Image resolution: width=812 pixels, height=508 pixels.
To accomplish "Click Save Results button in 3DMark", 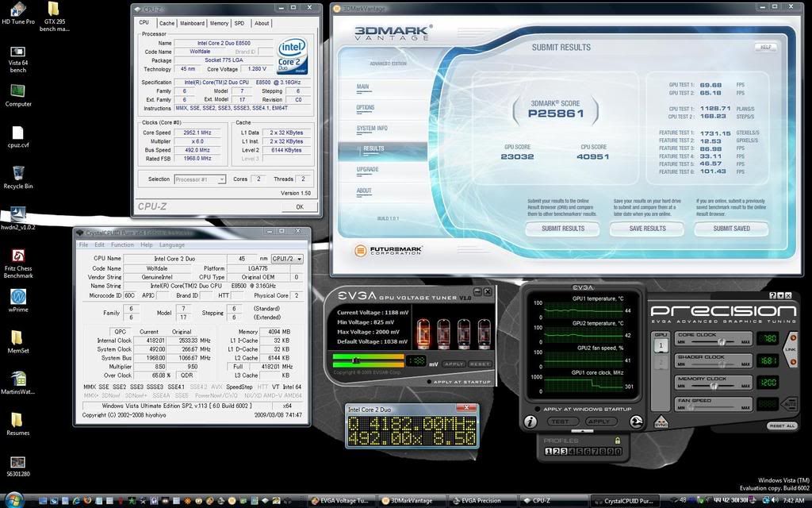I will [647, 229].
